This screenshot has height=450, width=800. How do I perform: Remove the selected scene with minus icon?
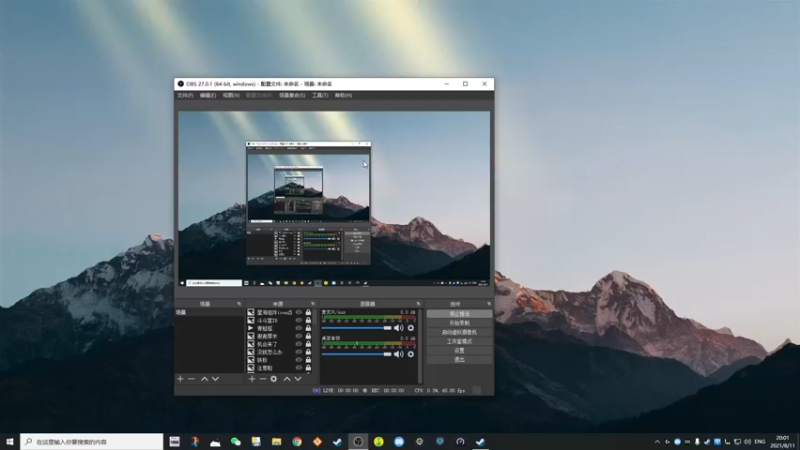191,379
